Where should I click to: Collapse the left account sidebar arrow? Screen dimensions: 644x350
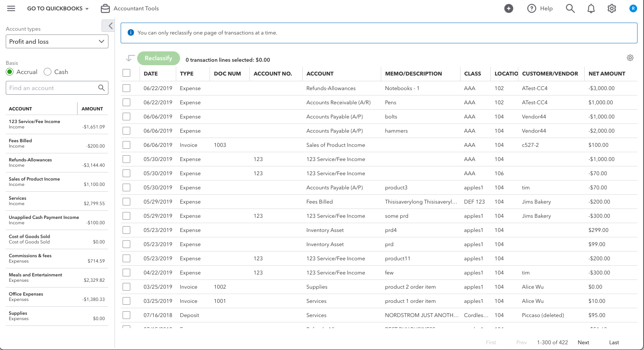pyautogui.click(x=108, y=26)
